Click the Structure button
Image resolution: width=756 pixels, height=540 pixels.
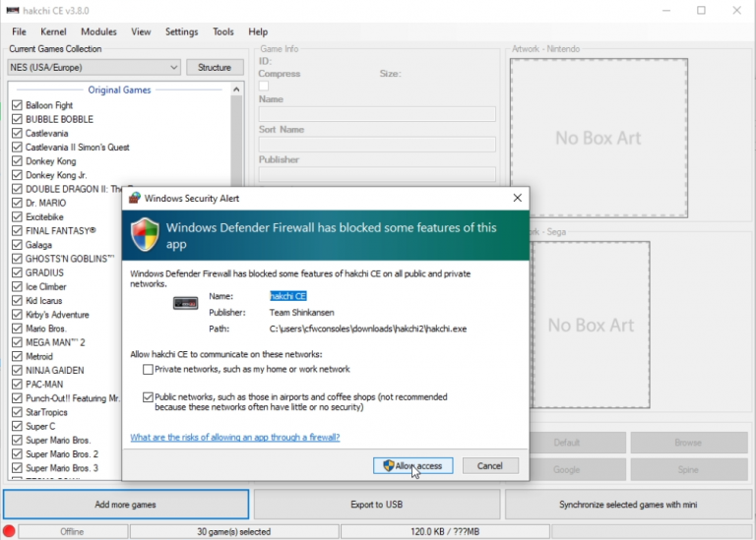[215, 68]
